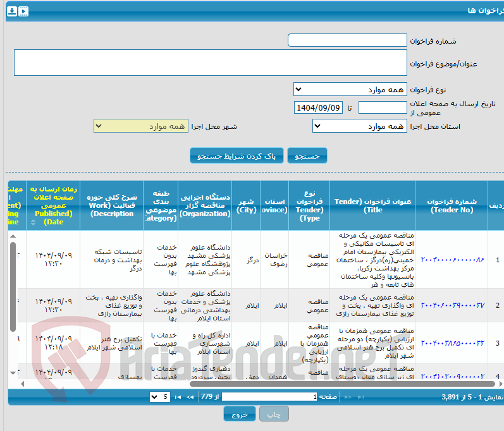The width and height of the screenshot is (504, 431).
Task: Click the table's horizontal scrollbar thumb
Action: [342, 384]
